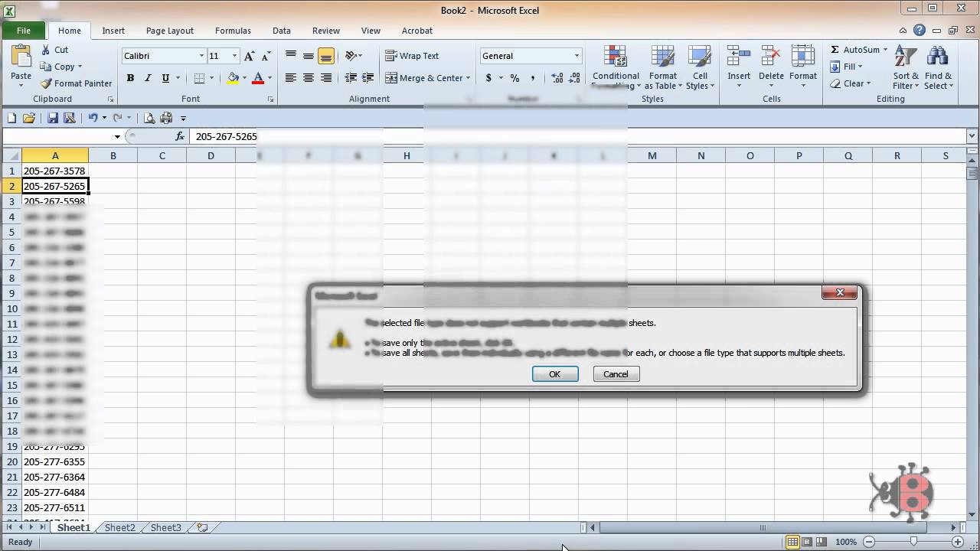The width and height of the screenshot is (980, 551).
Task: Click OK in the warning dialog
Action: (555, 374)
